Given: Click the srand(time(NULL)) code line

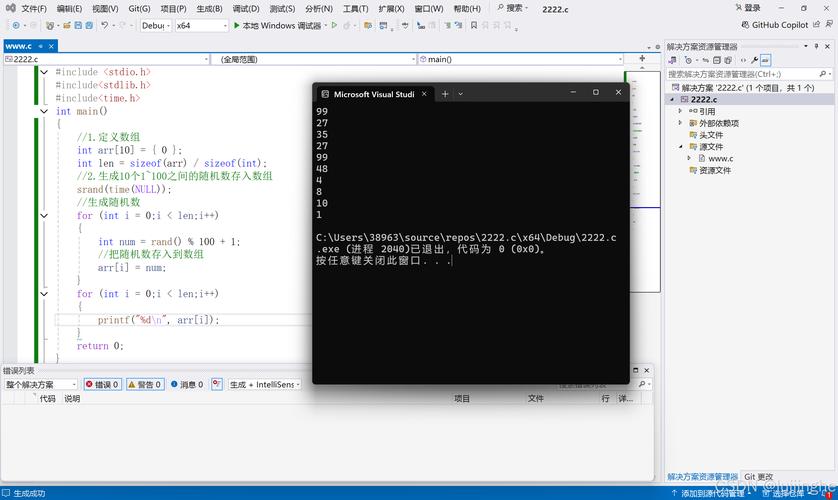Looking at the screenshot, I should point(124,190).
